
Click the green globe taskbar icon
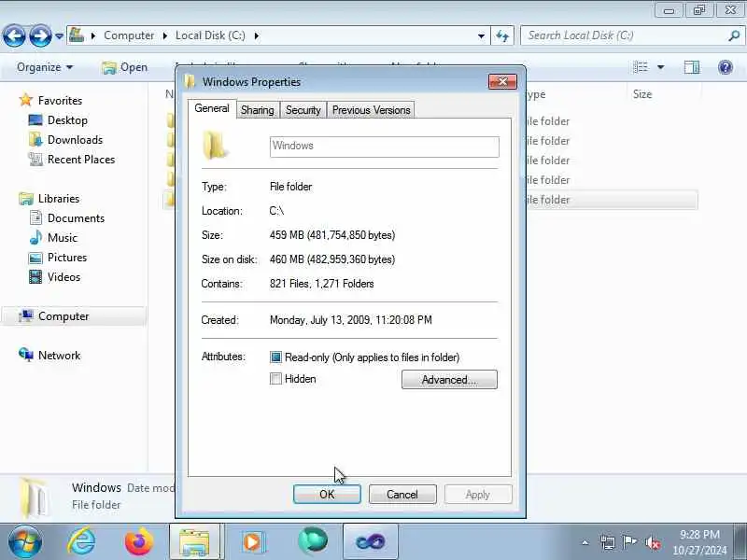pyautogui.click(x=313, y=540)
